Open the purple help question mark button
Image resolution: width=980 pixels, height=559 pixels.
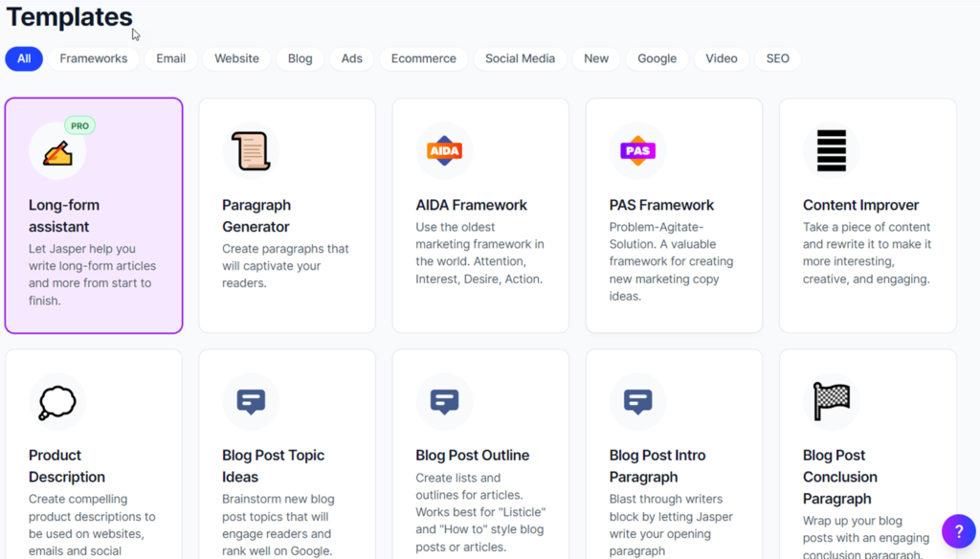point(959,531)
